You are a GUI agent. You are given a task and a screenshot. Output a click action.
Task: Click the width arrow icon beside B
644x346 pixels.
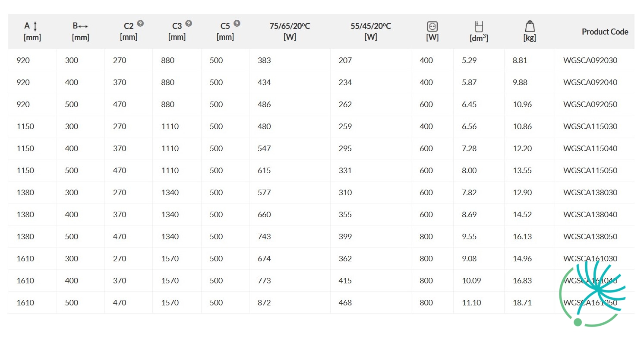83,26
